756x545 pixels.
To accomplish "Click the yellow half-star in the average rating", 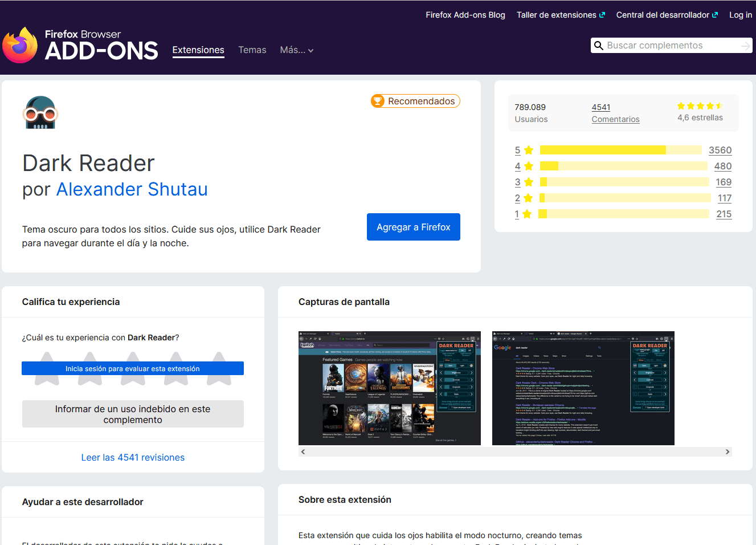I will tap(720, 105).
